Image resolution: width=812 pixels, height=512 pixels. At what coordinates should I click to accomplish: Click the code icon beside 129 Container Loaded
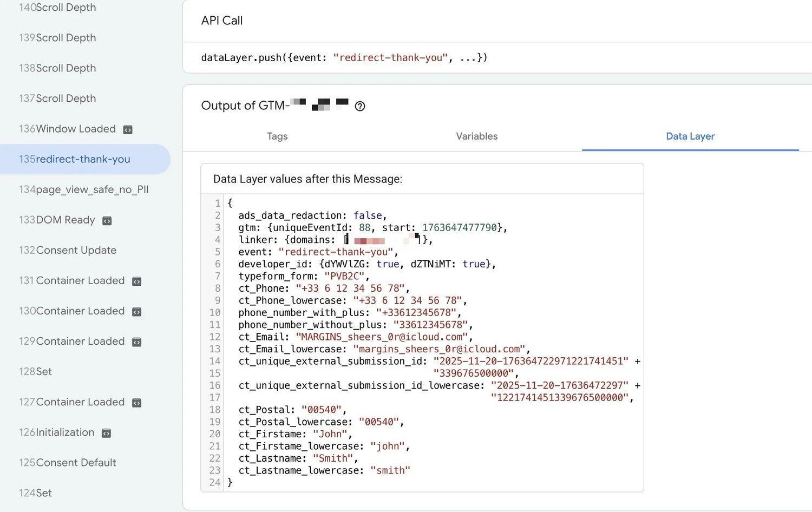coord(136,342)
